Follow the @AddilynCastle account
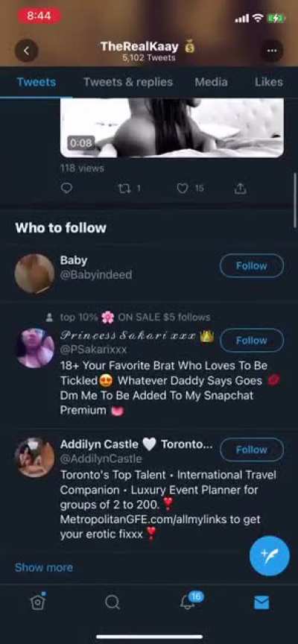Screen dimensions: 298x644 [x=252, y=449]
